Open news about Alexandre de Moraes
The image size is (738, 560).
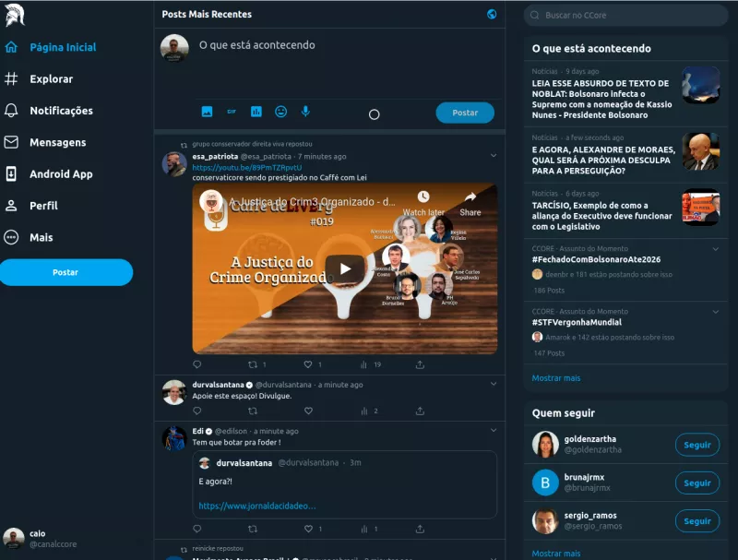coord(625,155)
